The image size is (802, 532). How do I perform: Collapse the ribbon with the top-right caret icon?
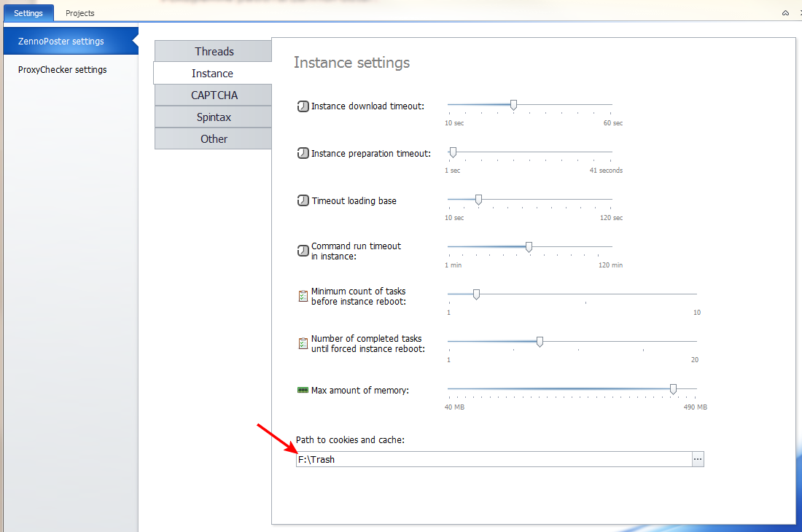[x=785, y=13]
